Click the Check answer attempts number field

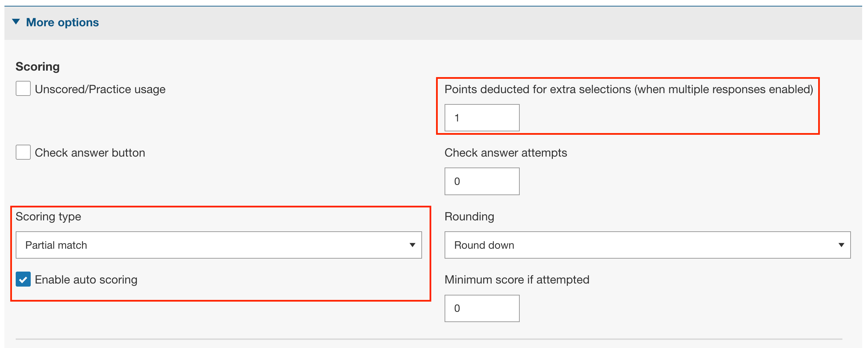482,181
